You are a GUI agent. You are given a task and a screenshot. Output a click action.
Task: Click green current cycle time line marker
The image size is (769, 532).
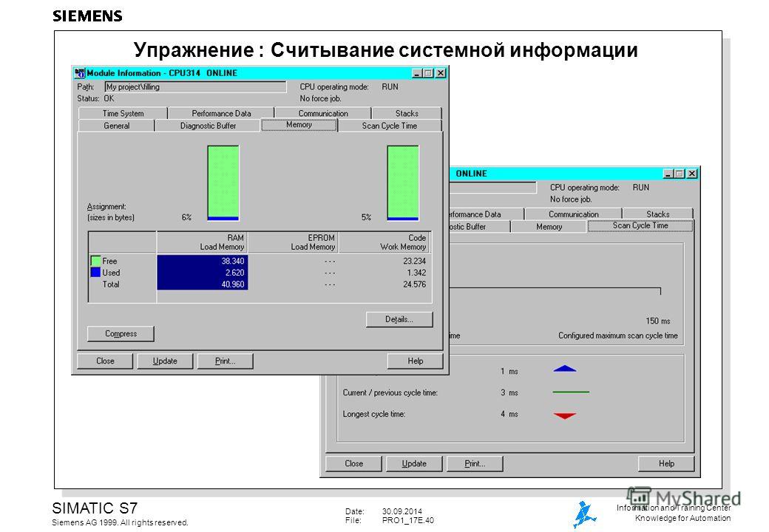click(571, 392)
